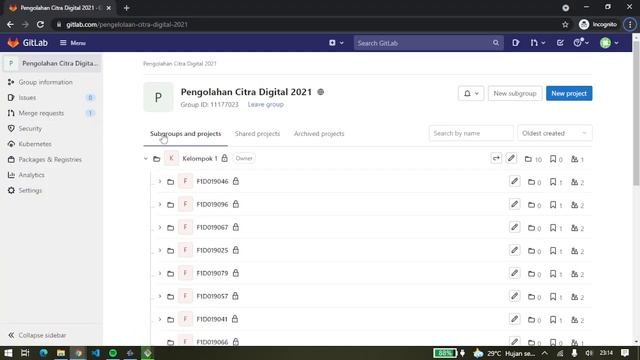Open the Help dropdown icon

click(581, 43)
